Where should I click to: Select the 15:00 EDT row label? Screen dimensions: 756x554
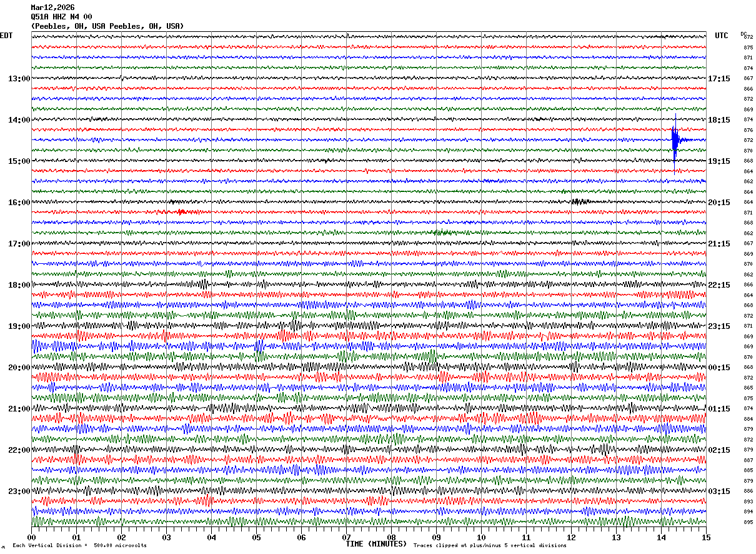pos(19,161)
